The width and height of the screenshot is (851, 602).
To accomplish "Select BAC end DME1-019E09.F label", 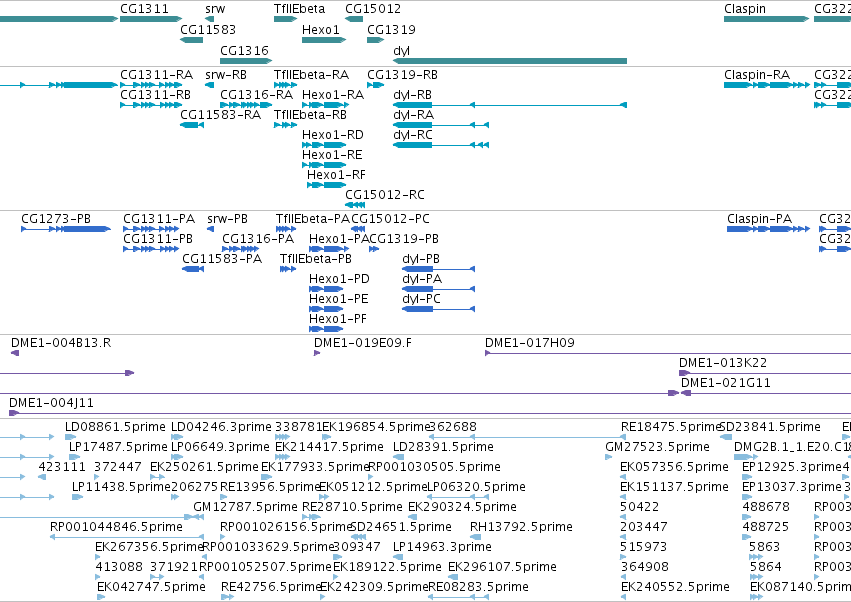I will point(363,343).
